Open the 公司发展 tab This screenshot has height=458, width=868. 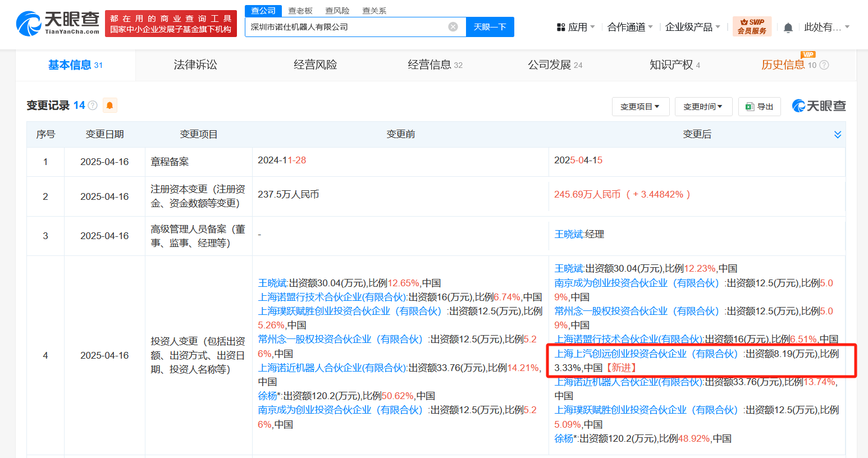point(555,65)
